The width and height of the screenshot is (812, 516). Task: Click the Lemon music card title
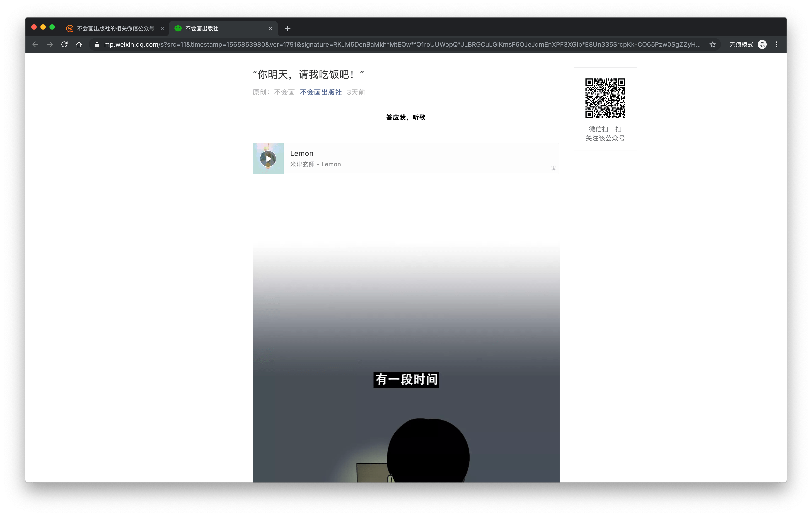pos(302,153)
